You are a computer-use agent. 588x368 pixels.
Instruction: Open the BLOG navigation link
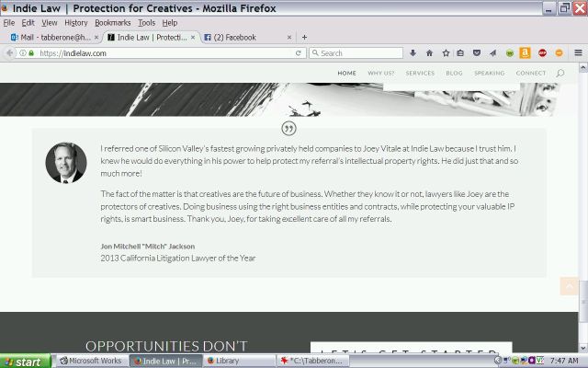454,73
